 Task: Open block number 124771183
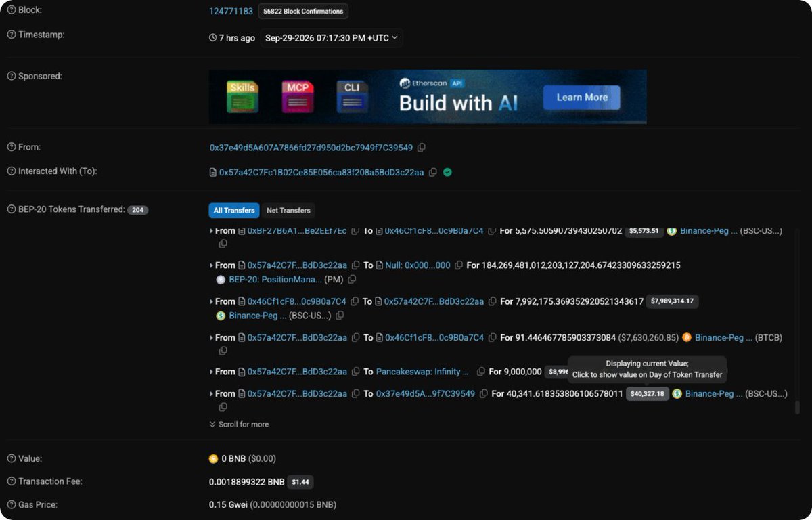231,12
